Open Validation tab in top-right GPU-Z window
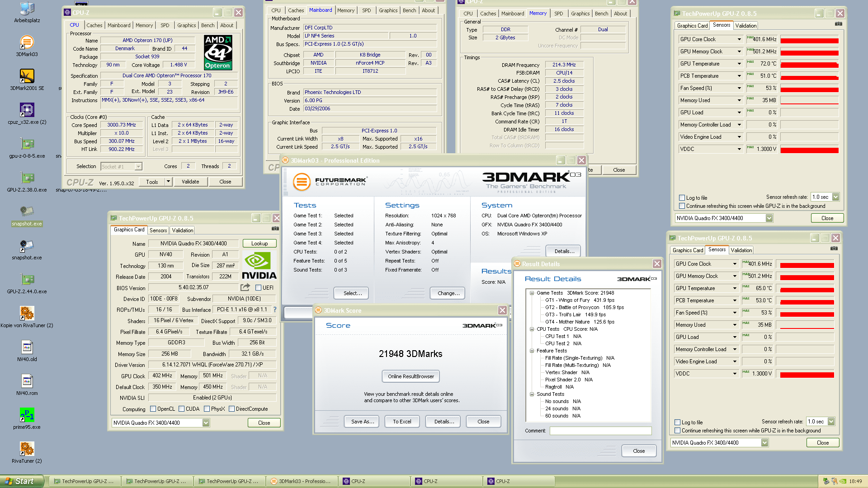Viewport: 868px width, 488px height. [745, 26]
